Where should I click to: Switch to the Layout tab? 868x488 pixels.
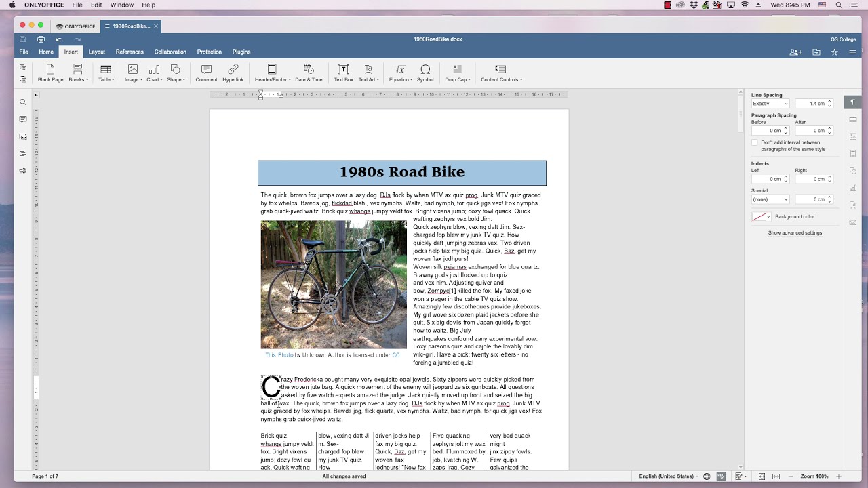pos(97,52)
